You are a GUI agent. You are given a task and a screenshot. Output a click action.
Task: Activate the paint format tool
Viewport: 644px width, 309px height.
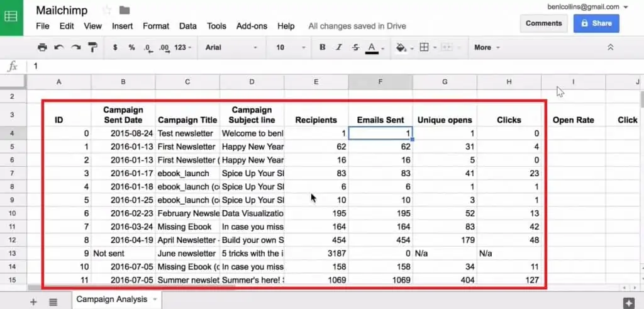[x=93, y=47]
